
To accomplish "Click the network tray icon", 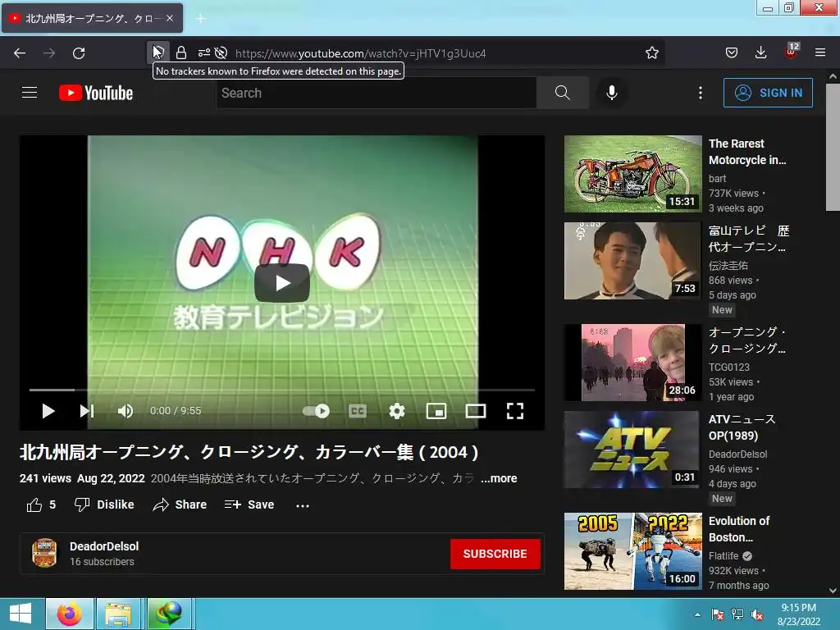I will [737, 614].
